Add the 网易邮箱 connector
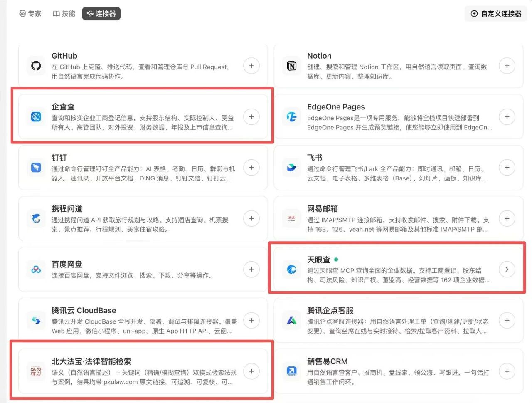Screen dimensions: 532x403 507,218
